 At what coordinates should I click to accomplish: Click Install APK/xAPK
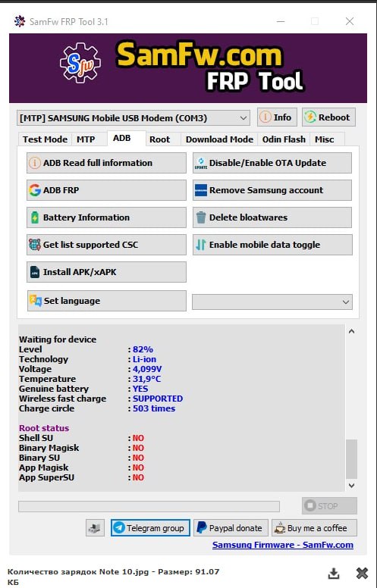click(106, 272)
